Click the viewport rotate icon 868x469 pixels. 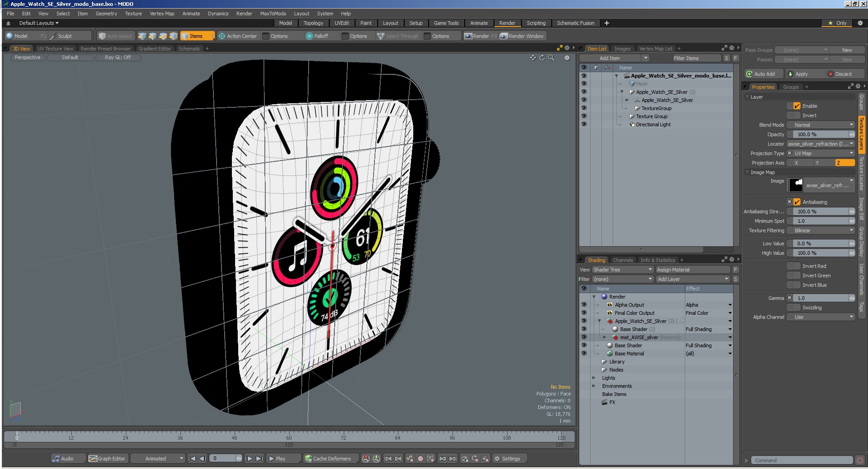(x=542, y=58)
